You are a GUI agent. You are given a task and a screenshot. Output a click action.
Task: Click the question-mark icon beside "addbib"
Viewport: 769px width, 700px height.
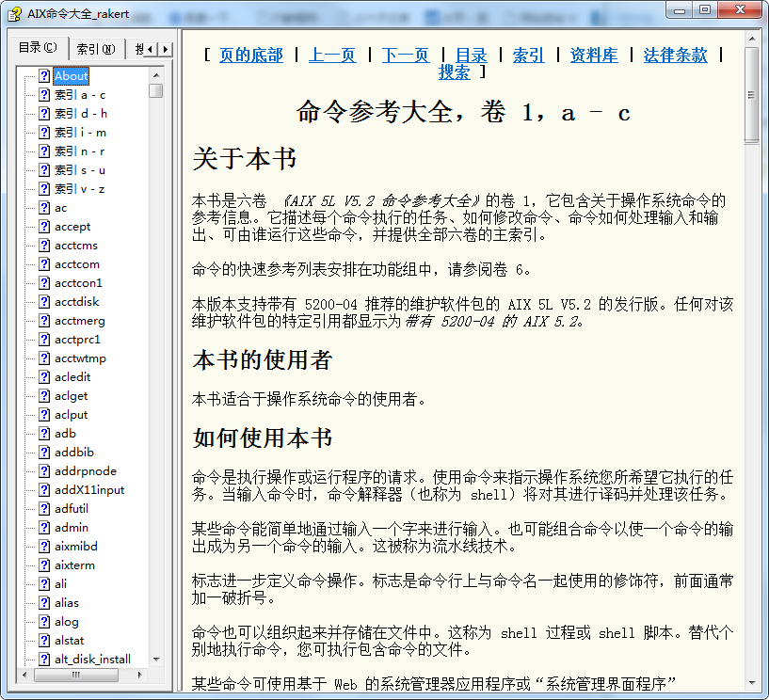click(45, 452)
